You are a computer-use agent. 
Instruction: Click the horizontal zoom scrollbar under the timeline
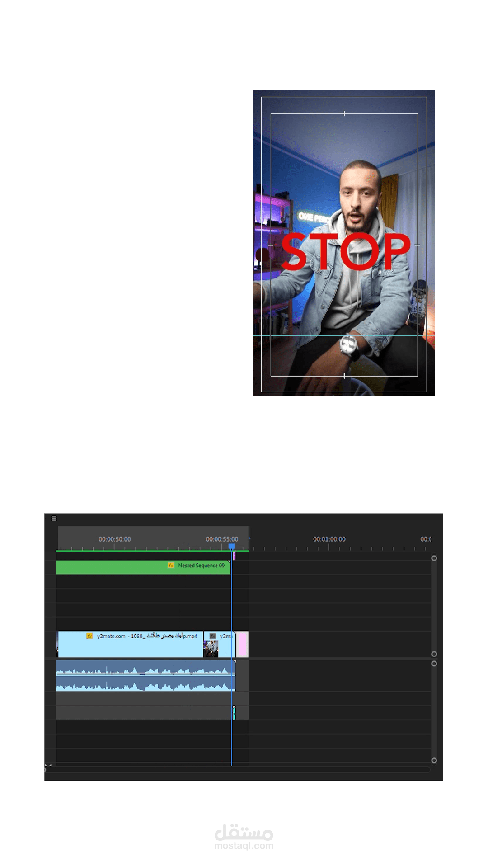click(237, 769)
